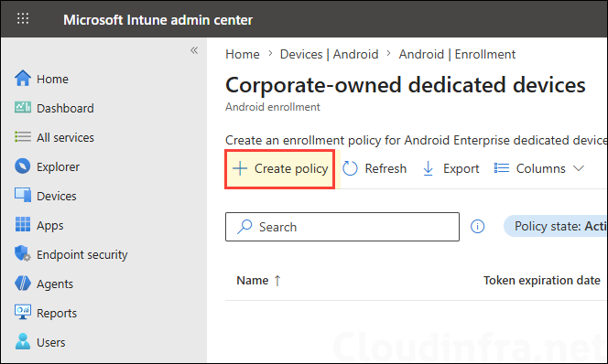608x364 pixels.
Task: Click the Apps grid icon
Action: click(23, 224)
